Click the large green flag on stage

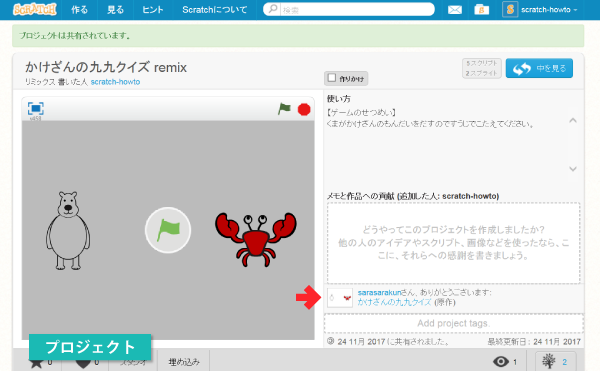pos(168,230)
